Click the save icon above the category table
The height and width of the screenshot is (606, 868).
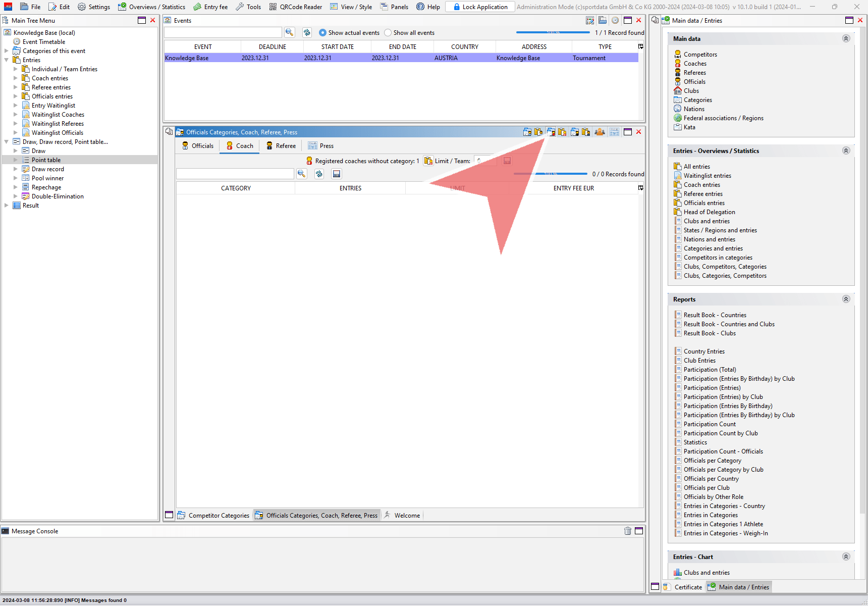[x=337, y=174]
